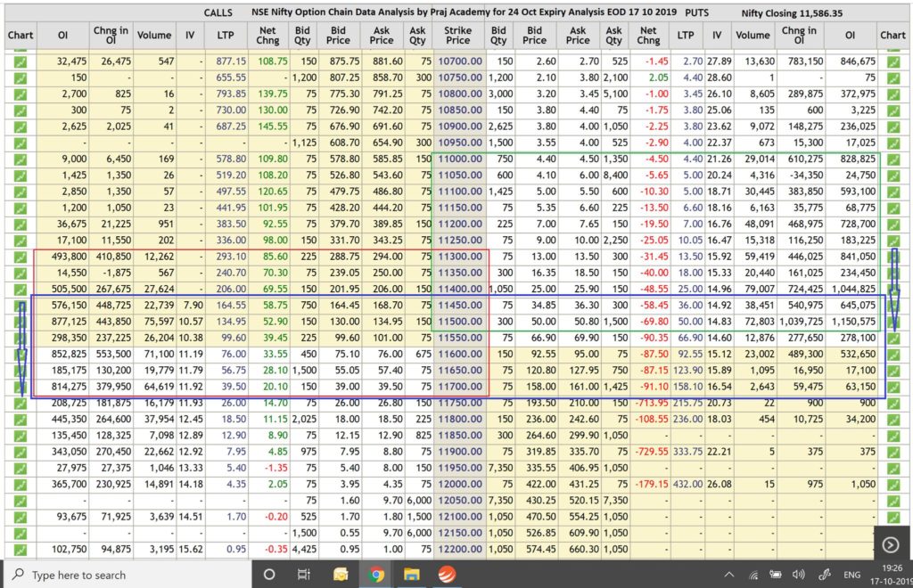Image resolution: width=913 pixels, height=588 pixels.
Task: Click the calls-side Volume column header
Action: point(154,35)
